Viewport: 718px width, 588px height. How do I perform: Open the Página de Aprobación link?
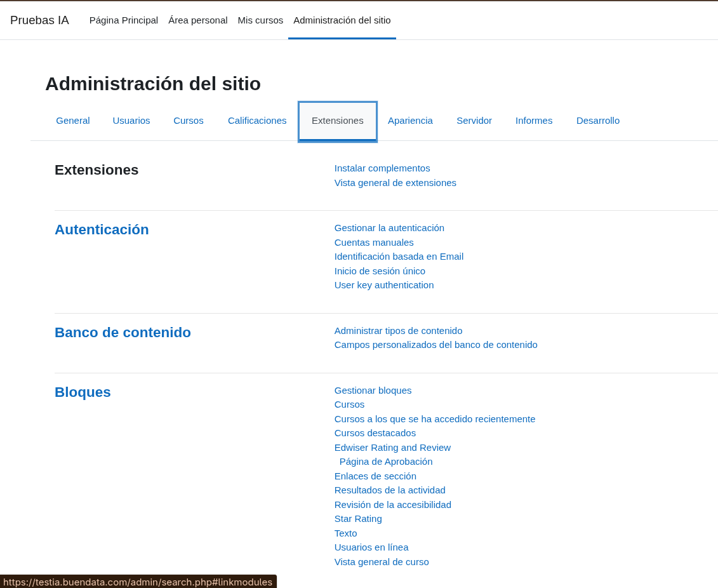click(385, 461)
